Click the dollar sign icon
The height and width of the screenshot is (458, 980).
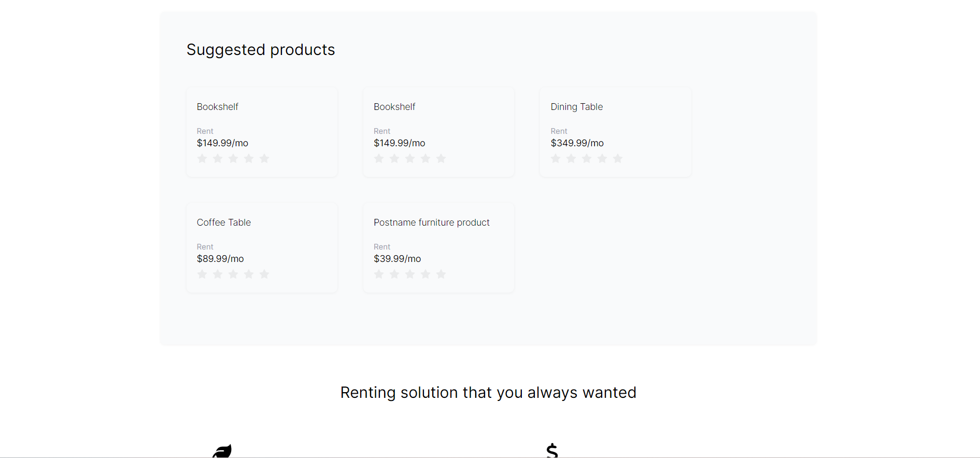(x=552, y=450)
